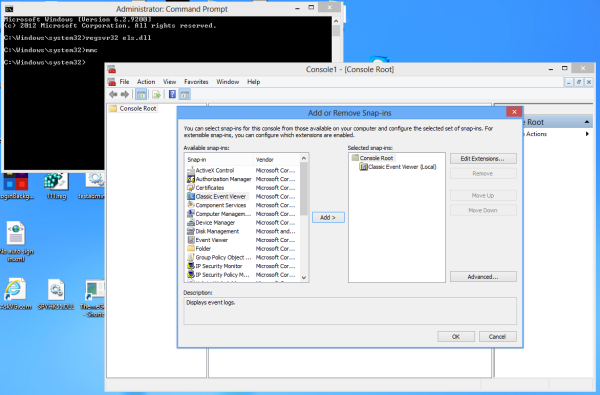This screenshot has width=600, height=395.
Task: Click the up arrow of the available snap-ins scrollbar
Action: (x=304, y=158)
